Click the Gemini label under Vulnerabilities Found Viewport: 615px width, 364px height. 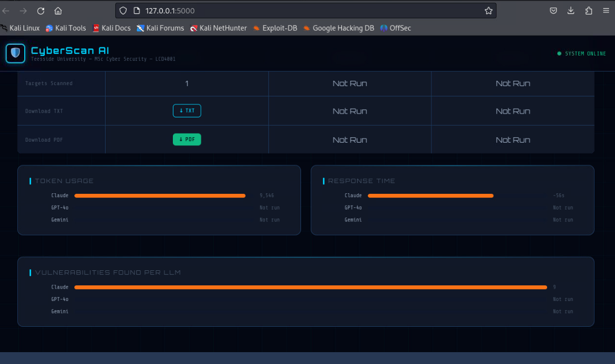tap(60, 311)
